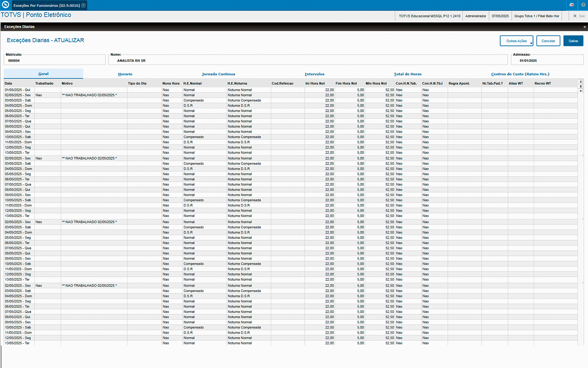Open the Jornada Continua tab

(218, 74)
